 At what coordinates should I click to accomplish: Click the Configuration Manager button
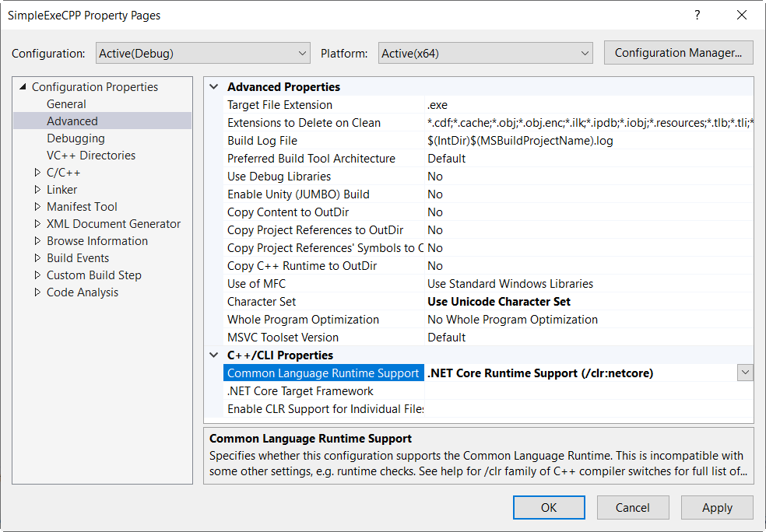[678, 53]
